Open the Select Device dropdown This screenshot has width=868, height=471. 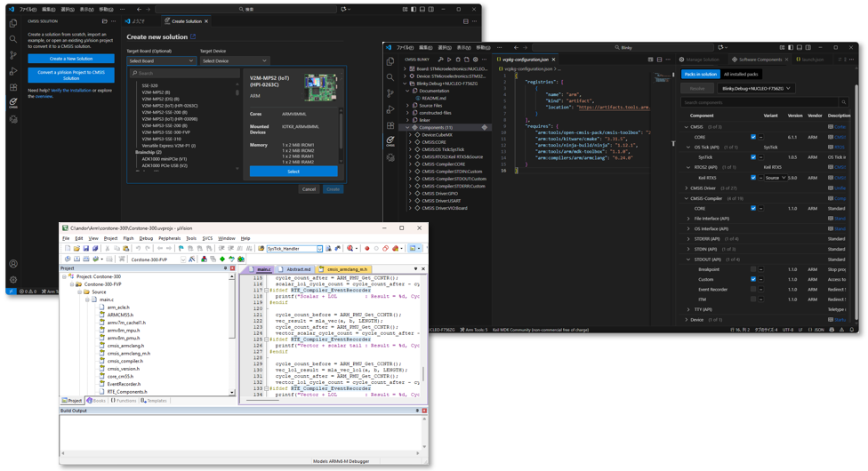tap(234, 61)
